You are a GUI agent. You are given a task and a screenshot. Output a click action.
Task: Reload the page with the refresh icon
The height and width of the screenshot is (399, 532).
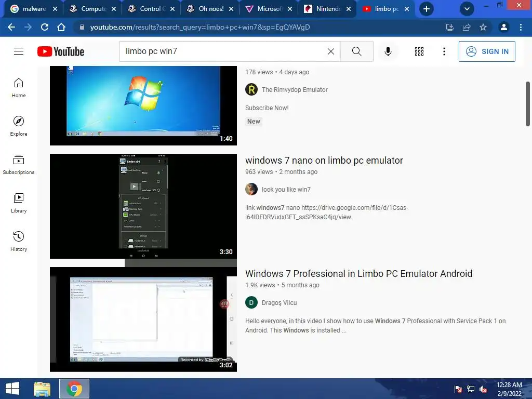45,27
